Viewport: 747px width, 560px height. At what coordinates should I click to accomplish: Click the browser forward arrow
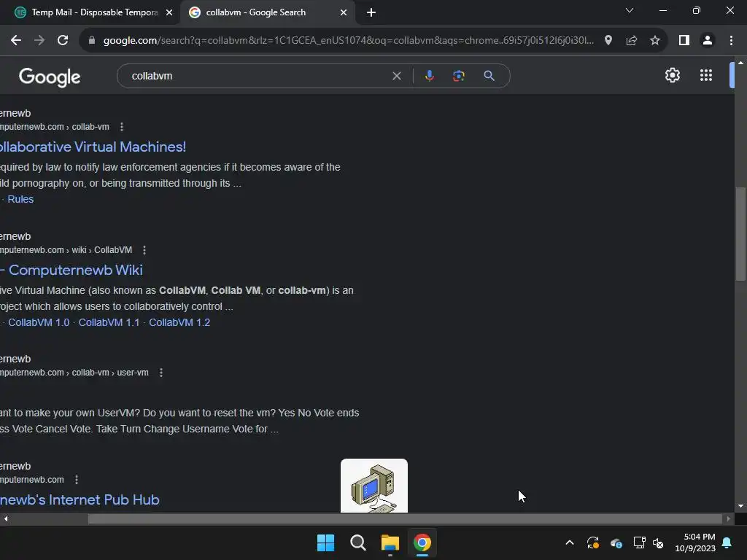tap(39, 41)
